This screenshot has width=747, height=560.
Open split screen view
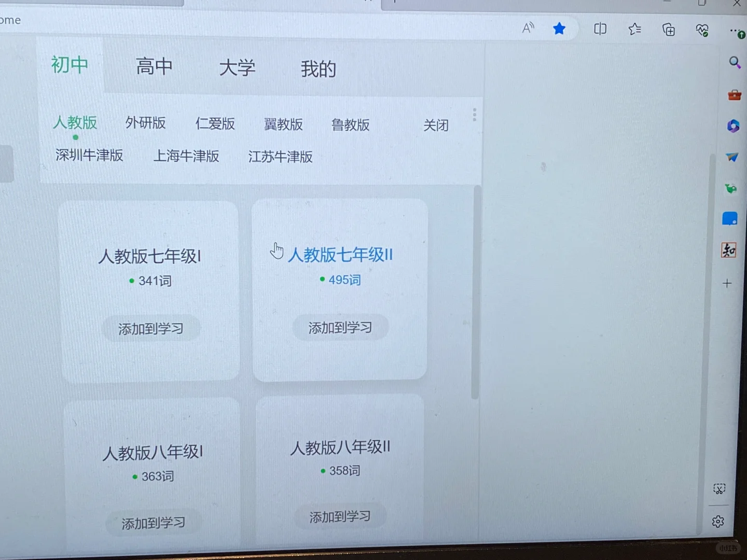(x=600, y=30)
